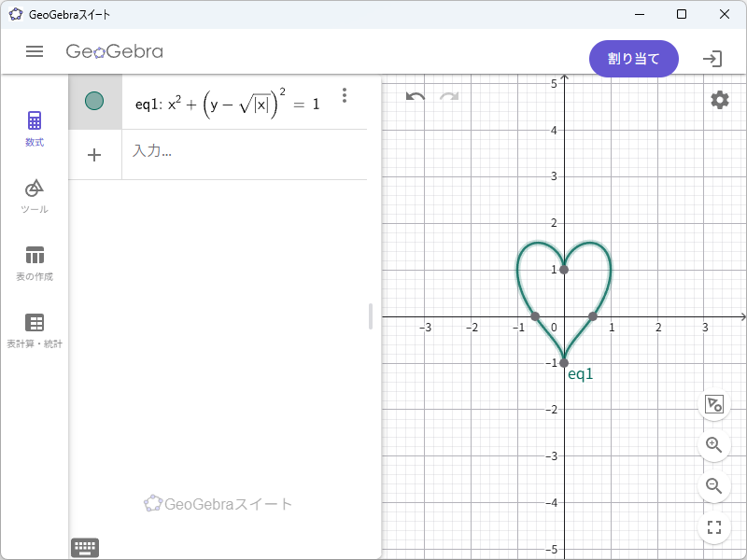Open the hamburger main menu
The height and width of the screenshot is (560, 747).
[x=35, y=51]
